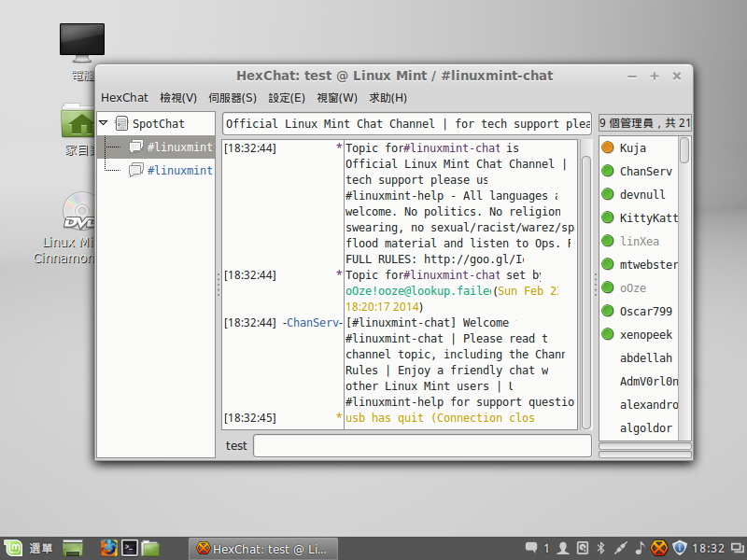Collapse the SpotChat server tree

click(x=104, y=123)
